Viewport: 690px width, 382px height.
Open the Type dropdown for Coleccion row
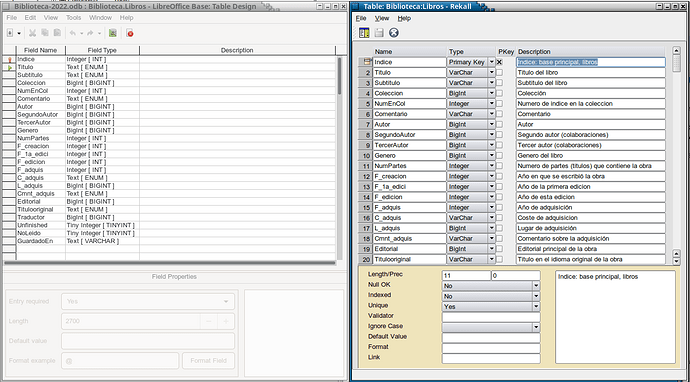click(492, 93)
